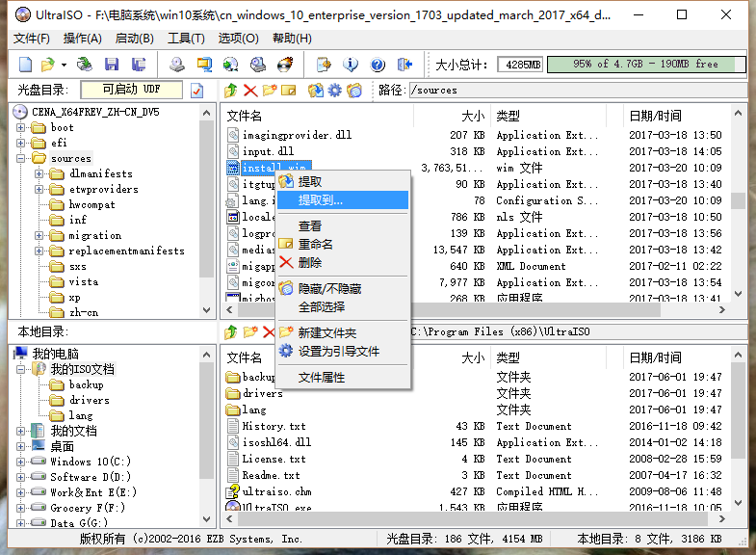The width and height of the screenshot is (756, 555).
Task: Click the local panel New Folder icon
Action: coord(250,331)
